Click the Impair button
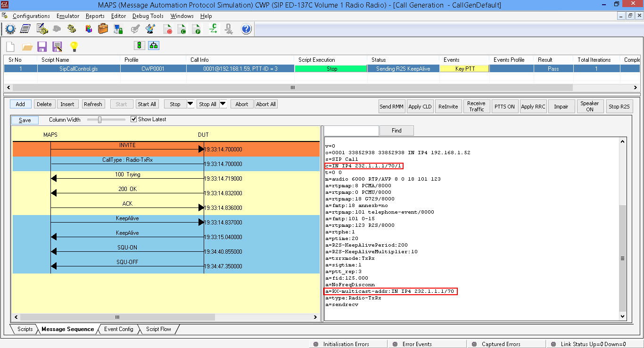This screenshot has width=644, height=348. (561, 107)
